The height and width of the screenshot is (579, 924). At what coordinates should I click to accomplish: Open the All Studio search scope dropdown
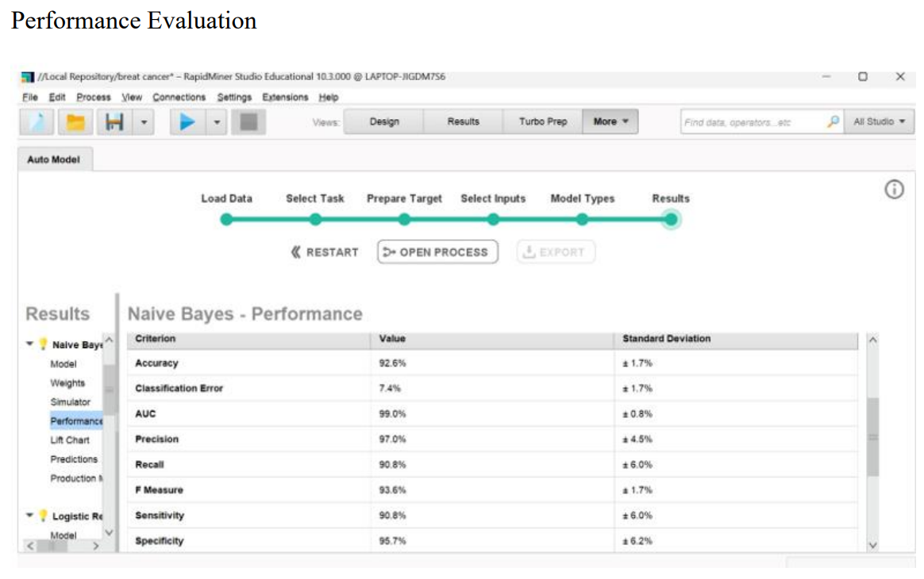880,122
